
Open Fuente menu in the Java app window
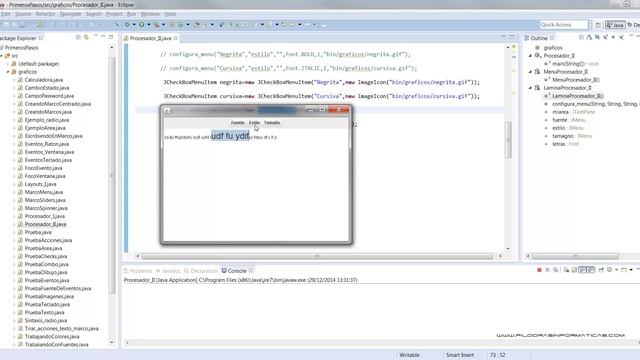tap(238, 122)
